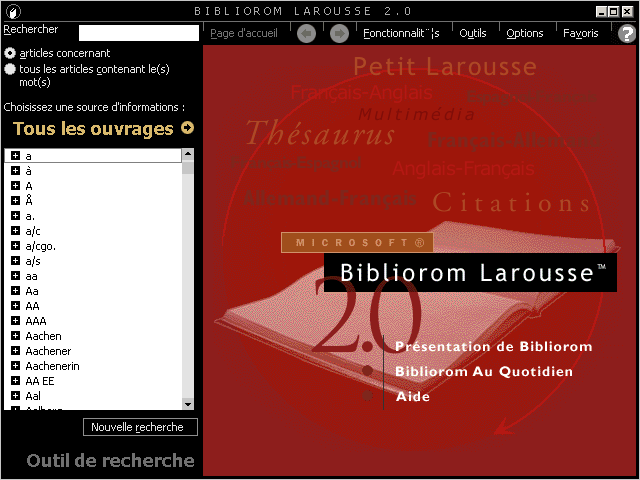Minimize the Bibliorom Larousse window
Viewport: 640px width, 480px height.
coord(601,11)
